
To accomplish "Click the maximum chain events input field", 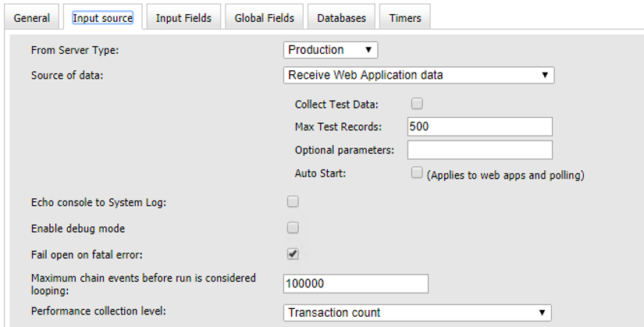I will pyautogui.click(x=356, y=283).
